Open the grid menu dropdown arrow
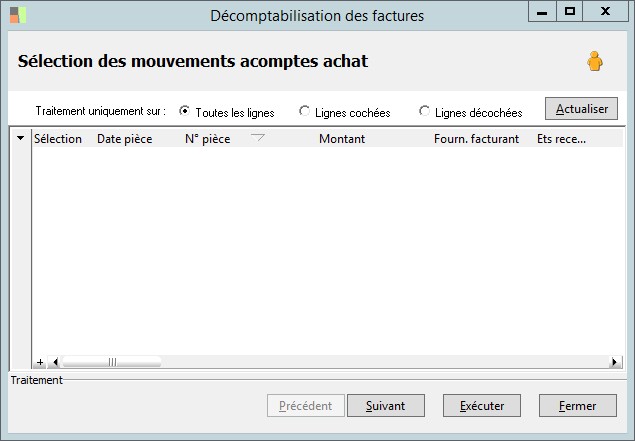Viewport: 635px width, 441px height. tap(21, 139)
